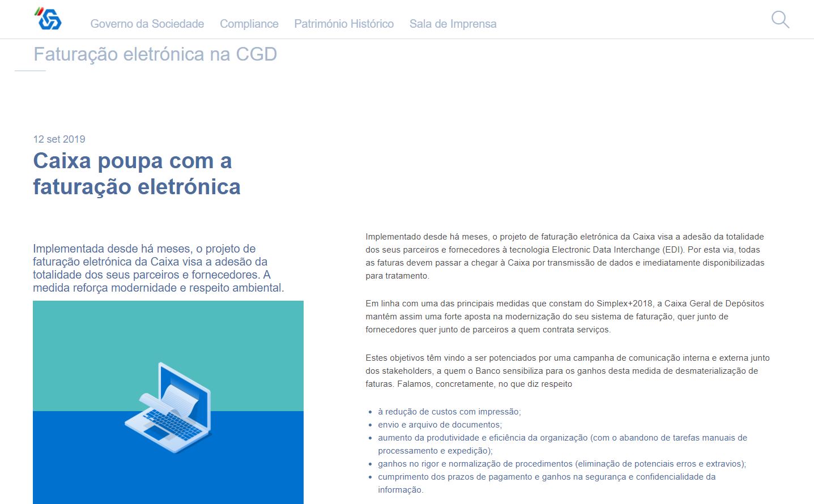
Task: Click the paragraph about the stakeholders communication campaign
Action: 567,371
